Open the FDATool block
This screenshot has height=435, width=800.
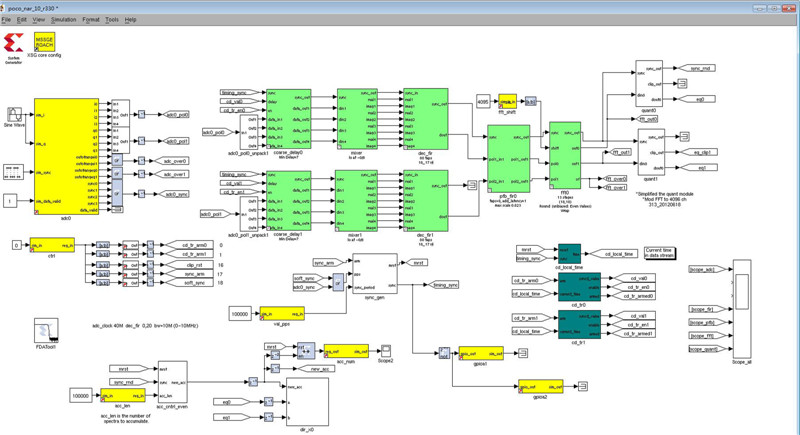[46, 333]
